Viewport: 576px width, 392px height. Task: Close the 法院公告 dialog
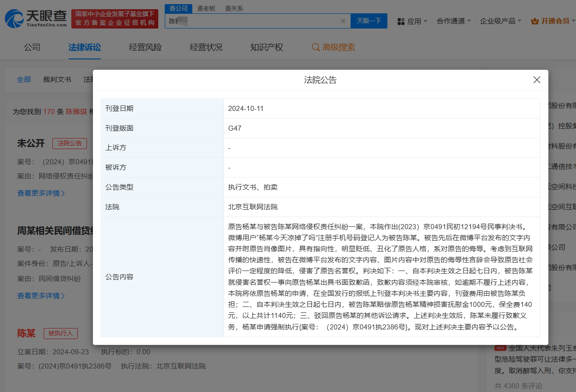point(536,80)
